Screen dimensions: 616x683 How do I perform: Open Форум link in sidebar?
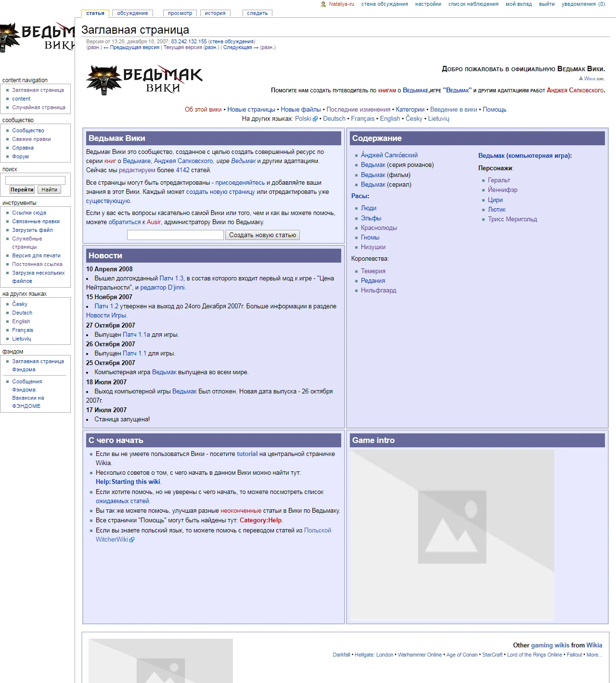(x=21, y=156)
